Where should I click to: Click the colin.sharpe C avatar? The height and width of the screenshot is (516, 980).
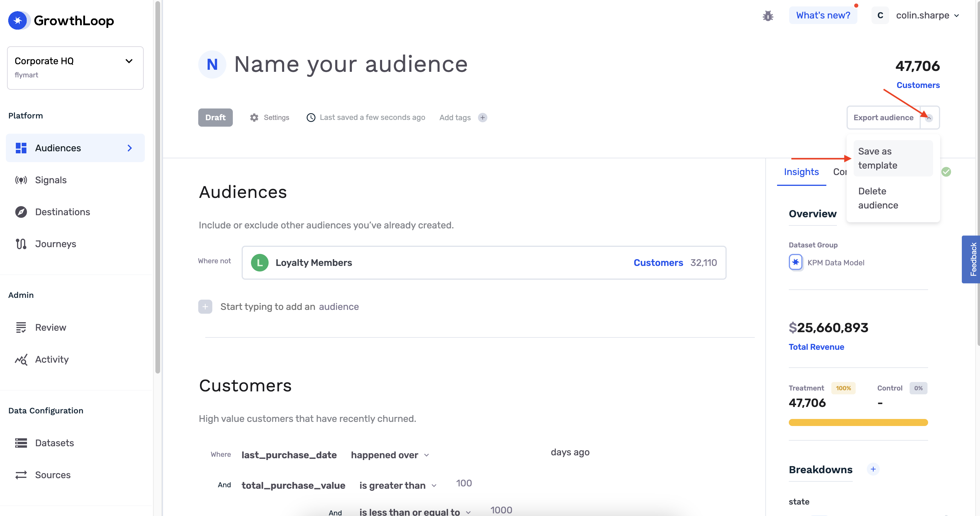pos(880,15)
